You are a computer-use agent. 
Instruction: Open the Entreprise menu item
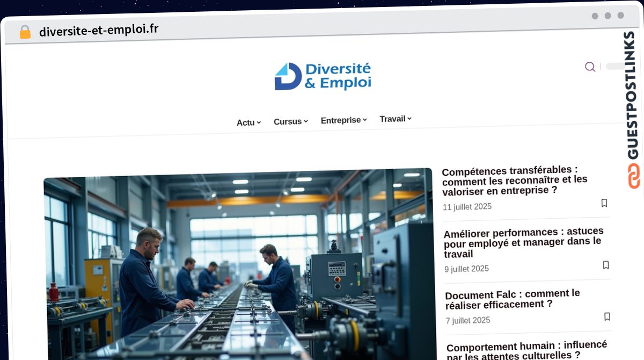[341, 120]
